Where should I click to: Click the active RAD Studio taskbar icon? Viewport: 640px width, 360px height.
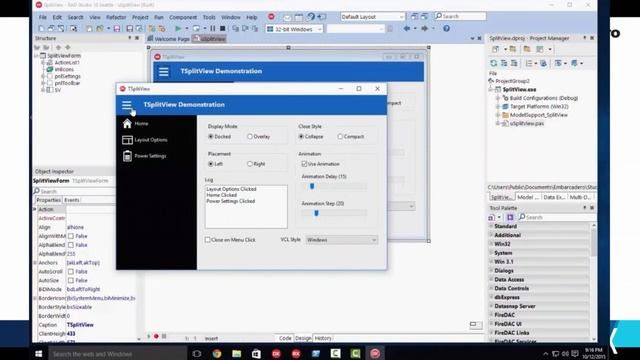[375, 353]
